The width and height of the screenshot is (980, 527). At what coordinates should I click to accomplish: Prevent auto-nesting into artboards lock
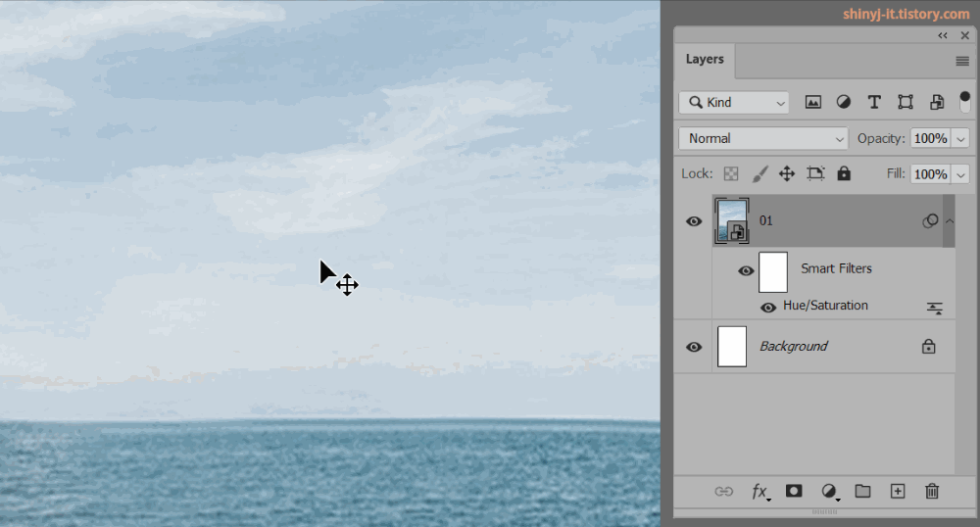point(815,173)
